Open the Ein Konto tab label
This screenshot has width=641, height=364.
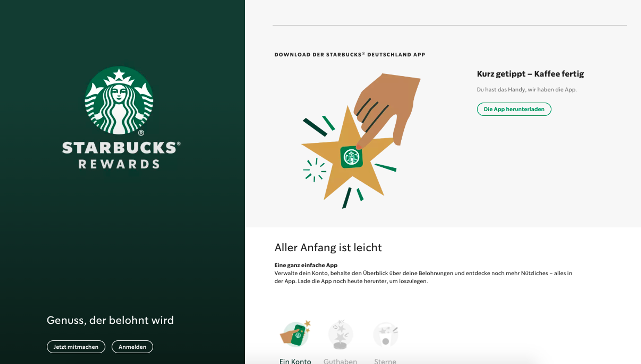pos(295,361)
